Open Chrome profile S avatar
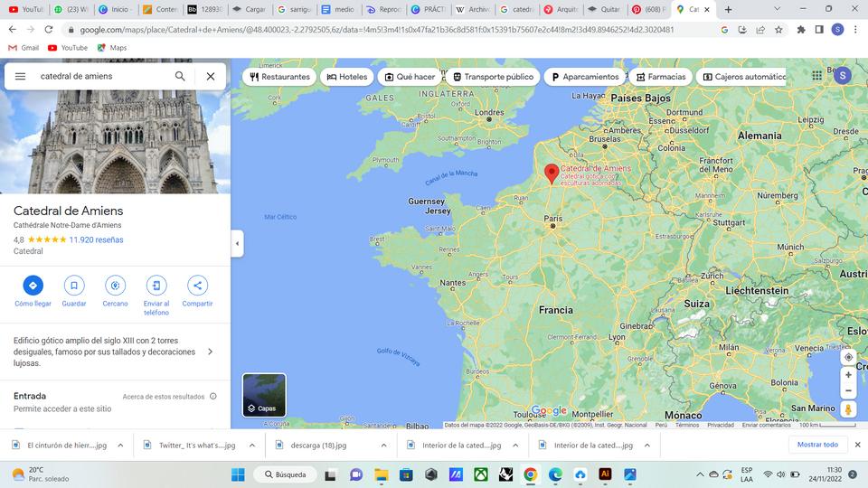 click(x=837, y=30)
